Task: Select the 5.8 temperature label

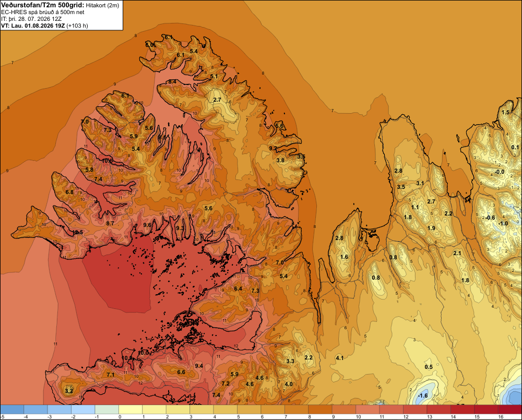Action: [x=89, y=170]
